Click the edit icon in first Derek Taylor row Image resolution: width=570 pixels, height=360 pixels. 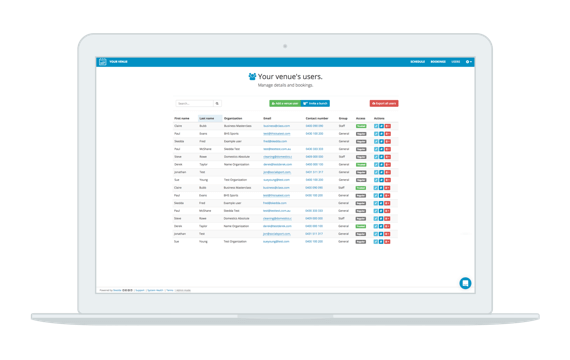pyautogui.click(x=376, y=165)
